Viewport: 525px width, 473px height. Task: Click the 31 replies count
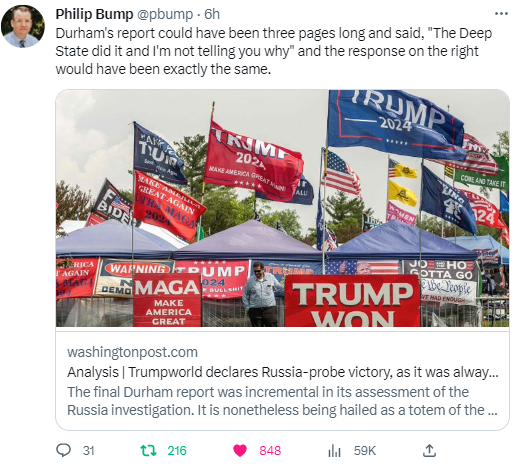[88, 451]
